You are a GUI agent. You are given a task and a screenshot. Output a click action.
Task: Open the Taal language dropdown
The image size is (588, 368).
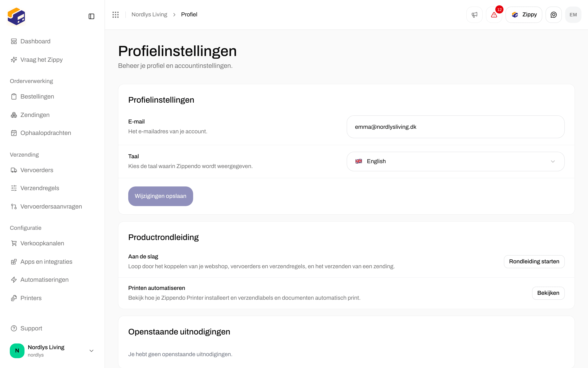pos(455,161)
